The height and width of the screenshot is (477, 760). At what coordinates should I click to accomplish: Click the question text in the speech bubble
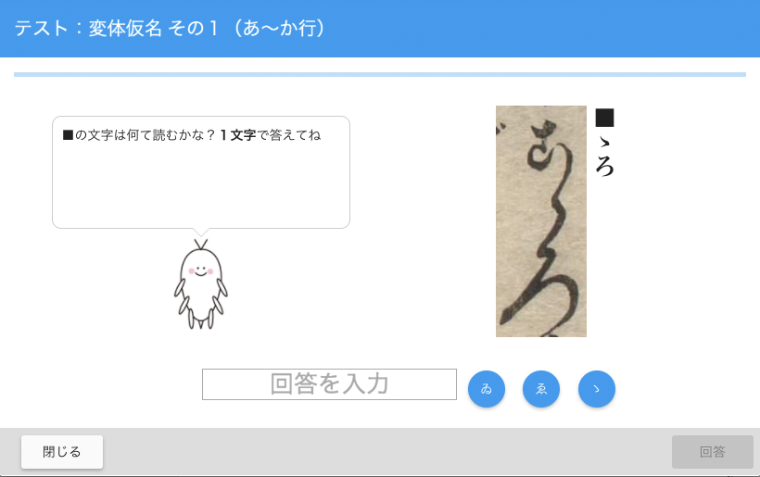[x=192, y=135]
